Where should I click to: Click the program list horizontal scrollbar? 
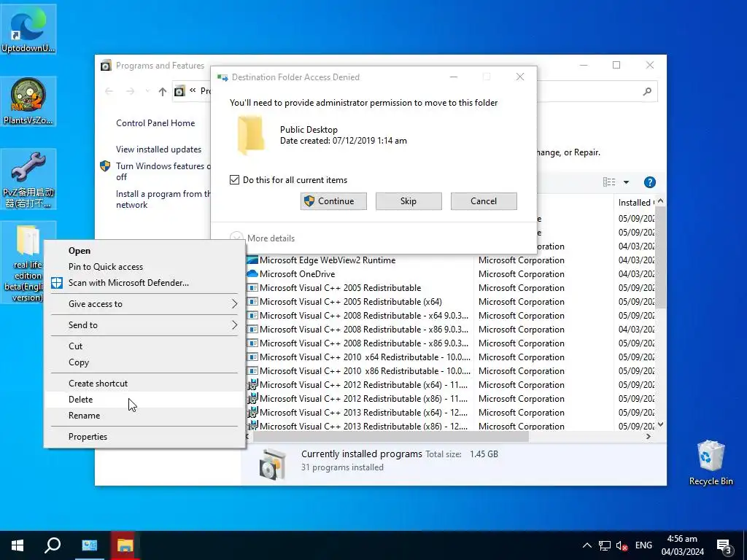point(391,436)
